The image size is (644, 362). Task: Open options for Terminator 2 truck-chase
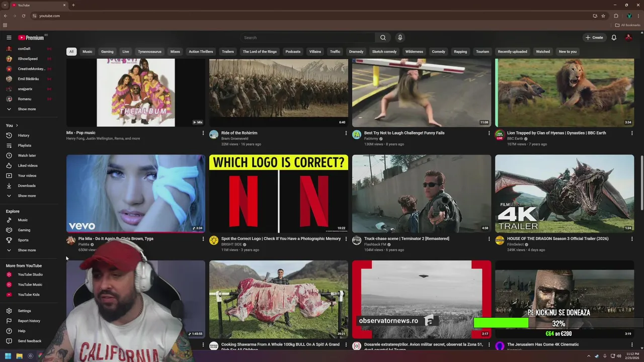(489, 239)
